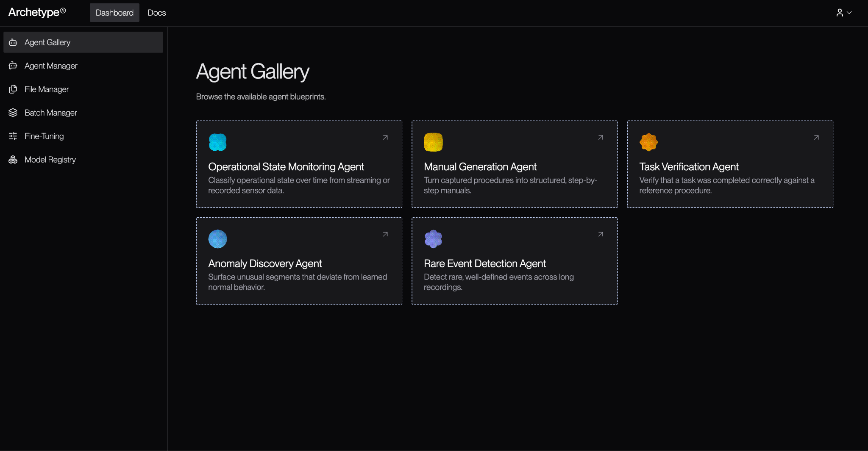Screen dimensions: 868x451
Task: Click the Agent Manager sidebar icon
Action: (13, 66)
